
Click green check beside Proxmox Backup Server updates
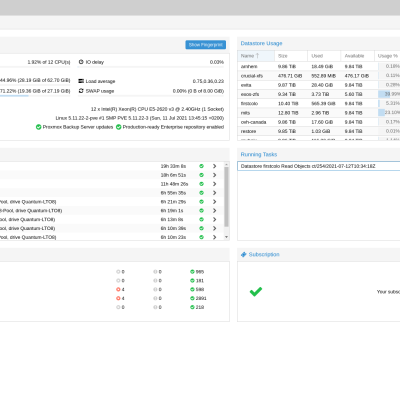[x=39, y=127]
